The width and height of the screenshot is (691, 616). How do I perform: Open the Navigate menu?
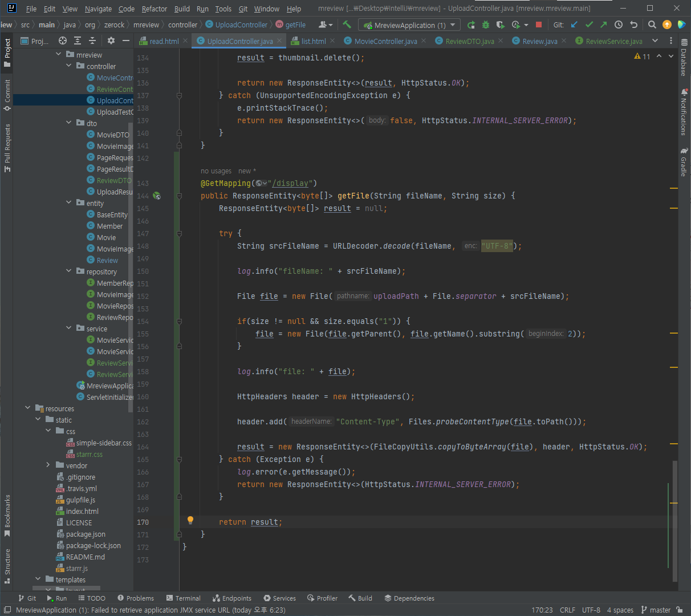pyautogui.click(x=99, y=9)
